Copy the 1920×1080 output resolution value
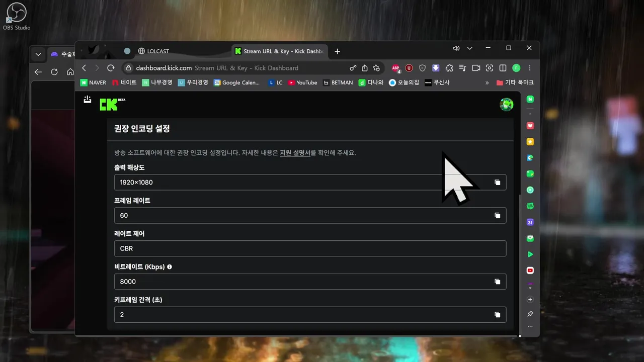The width and height of the screenshot is (644, 362). pyautogui.click(x=497, y=183)
